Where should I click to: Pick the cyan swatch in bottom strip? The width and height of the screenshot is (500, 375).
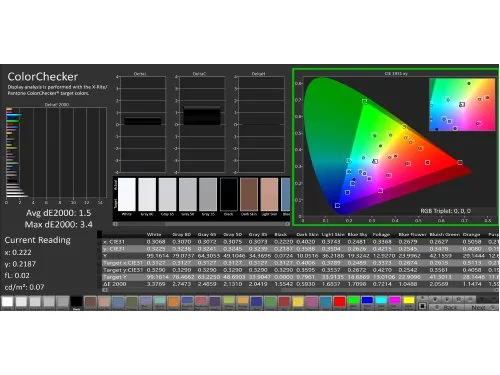click(x=381, y=301)
